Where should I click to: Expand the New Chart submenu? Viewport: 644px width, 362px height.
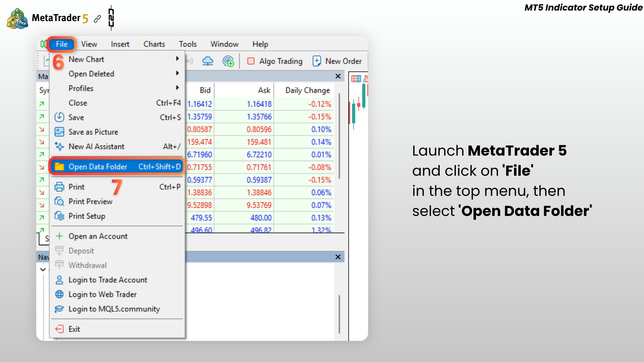117,59
